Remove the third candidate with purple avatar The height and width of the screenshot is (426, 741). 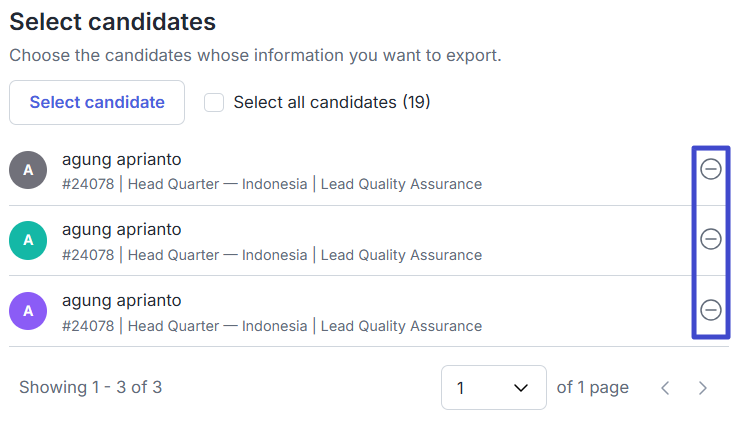(710, 310)
